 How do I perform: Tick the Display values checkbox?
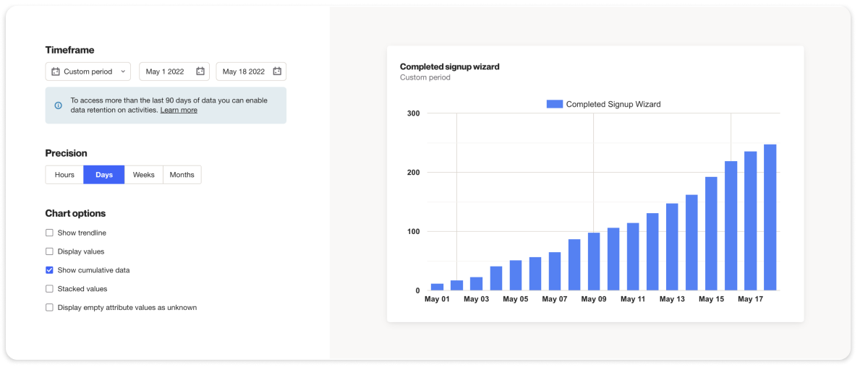click(x=49, y=251)
